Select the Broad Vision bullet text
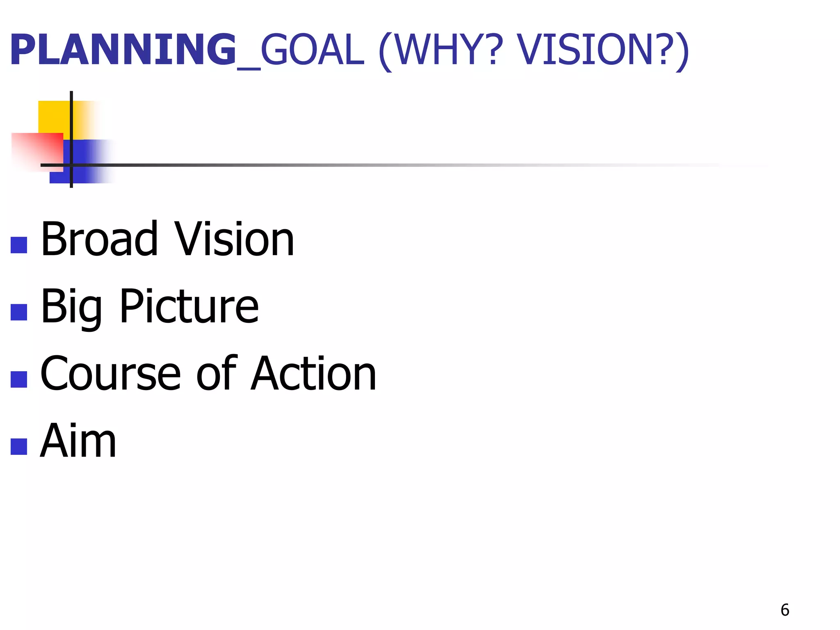840x630 pixels. coord(167,239)
